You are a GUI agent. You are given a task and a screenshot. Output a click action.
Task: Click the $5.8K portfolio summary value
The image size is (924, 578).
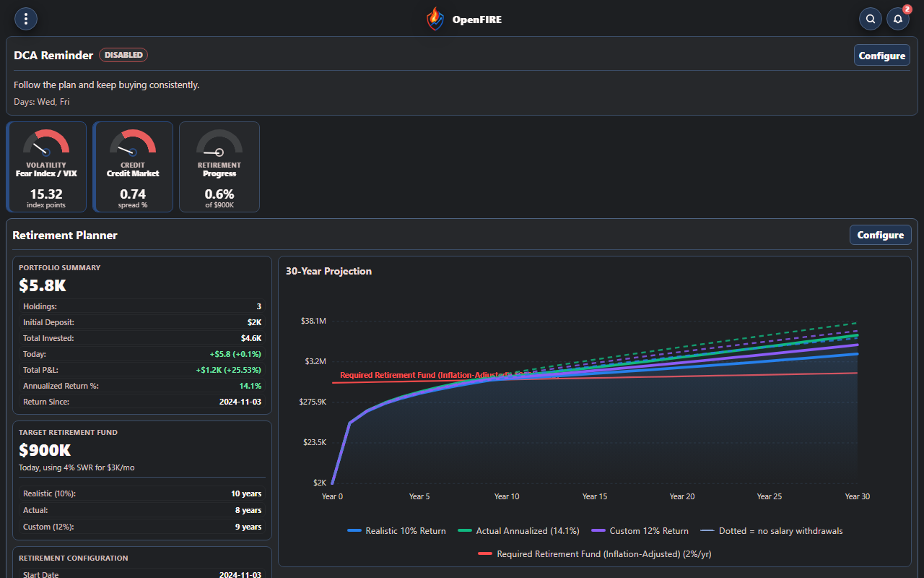coord(43,285)
